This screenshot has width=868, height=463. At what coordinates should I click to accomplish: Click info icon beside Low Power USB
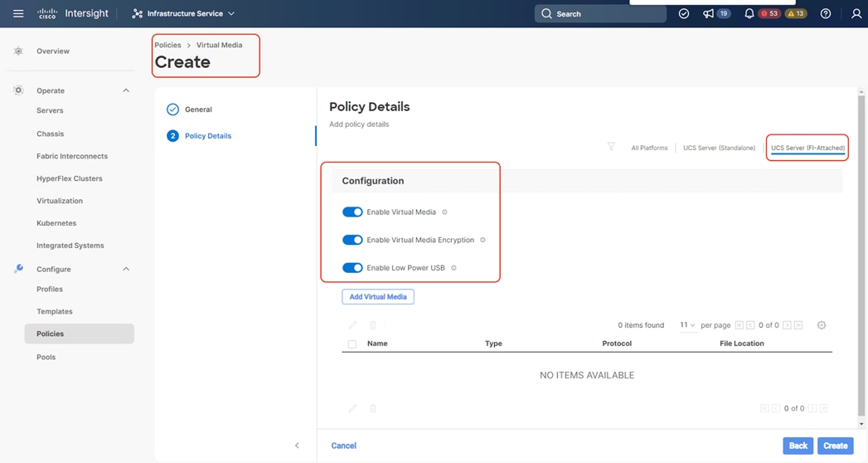(x=453, y=267)
